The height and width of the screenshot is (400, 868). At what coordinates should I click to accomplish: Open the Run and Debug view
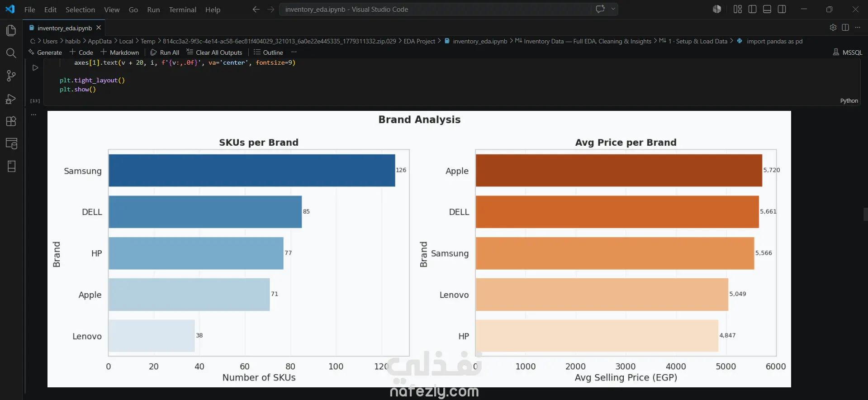pyautogui.click(x=11, y=99)
